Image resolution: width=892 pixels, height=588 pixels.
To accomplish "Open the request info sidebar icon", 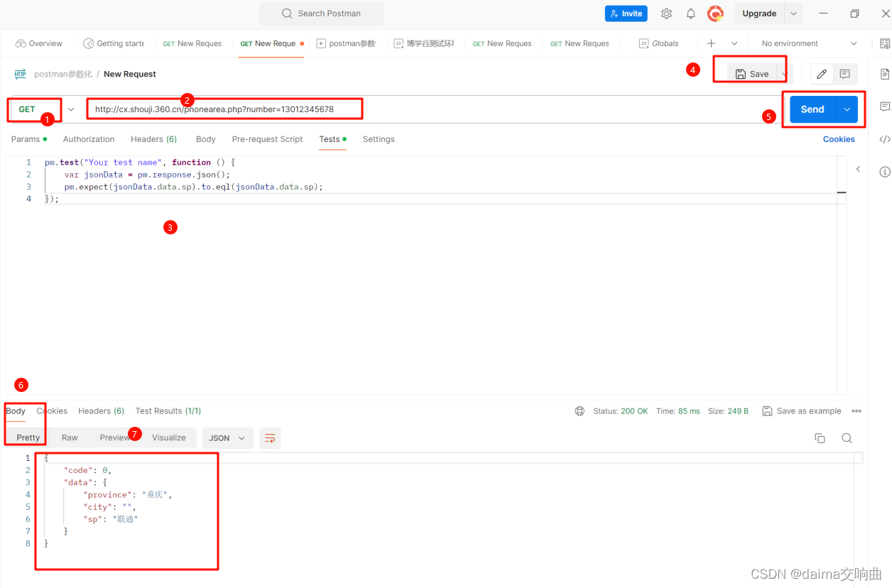I will pyautogui.click(x=884, y=172).
